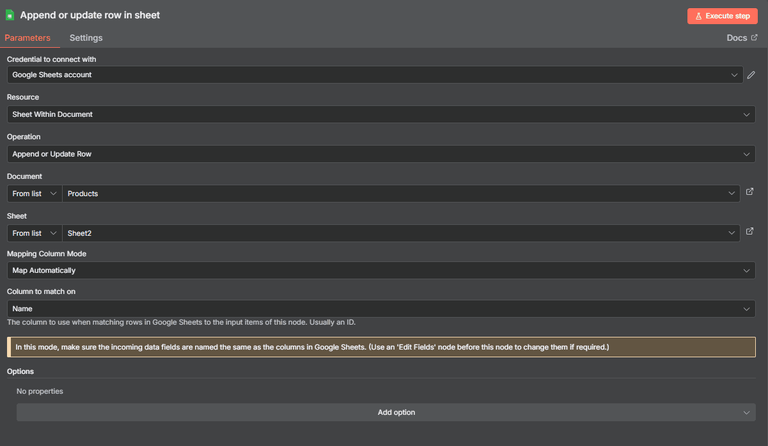Click the Docs external link icon
This screenshot has width=768, height=446.
pyautogui.click(x=754, y=37)
